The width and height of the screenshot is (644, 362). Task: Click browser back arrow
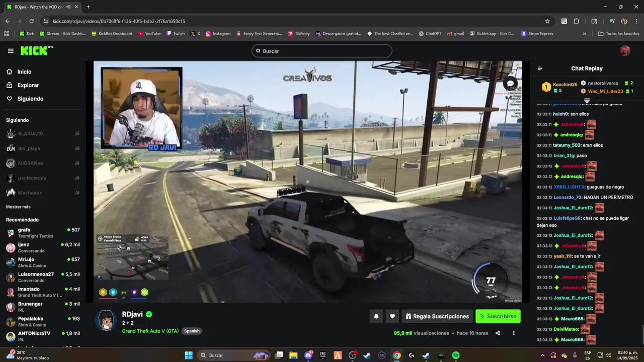[x=7, y=21]
